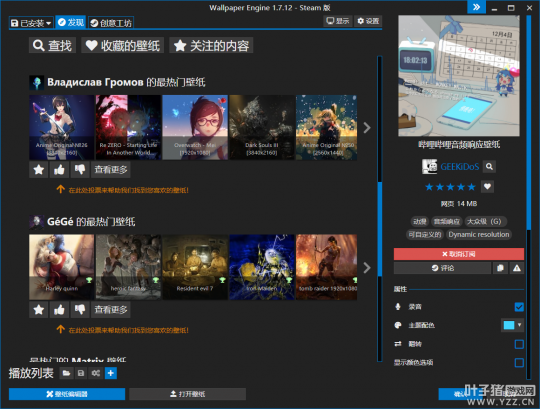Select Harley quinn wallpaper thumbnail
Screen dimensions: 540x409
click(x=62, y=267)
